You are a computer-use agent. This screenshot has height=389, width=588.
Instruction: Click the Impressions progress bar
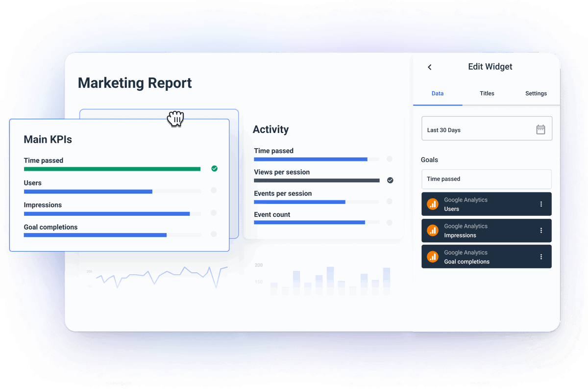pos(107,213)
